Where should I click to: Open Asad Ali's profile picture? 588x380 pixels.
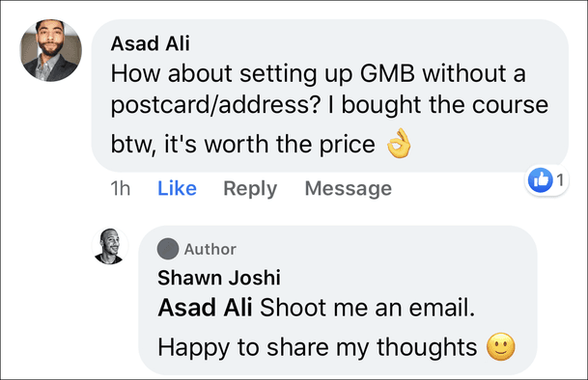click(50, 50)
